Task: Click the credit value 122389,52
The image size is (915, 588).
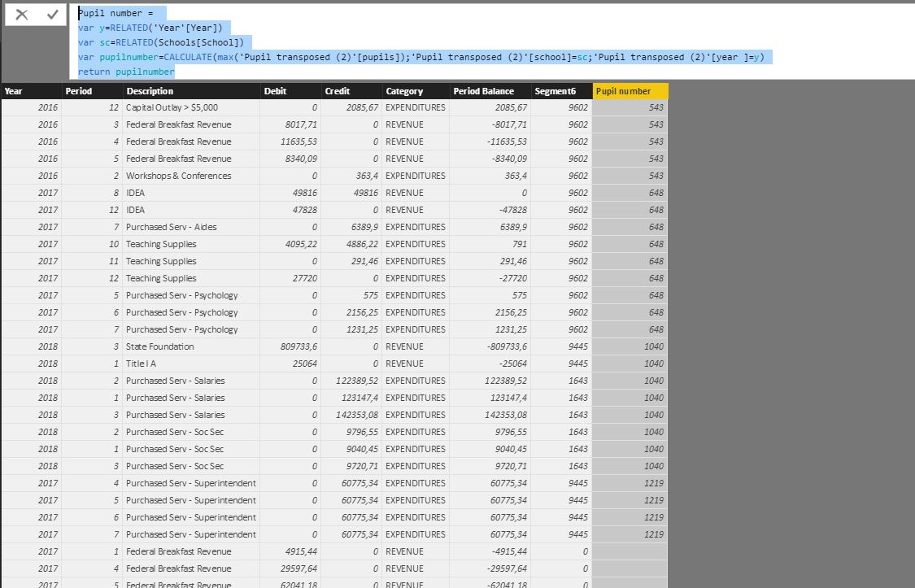Action: tap(357, 381)
